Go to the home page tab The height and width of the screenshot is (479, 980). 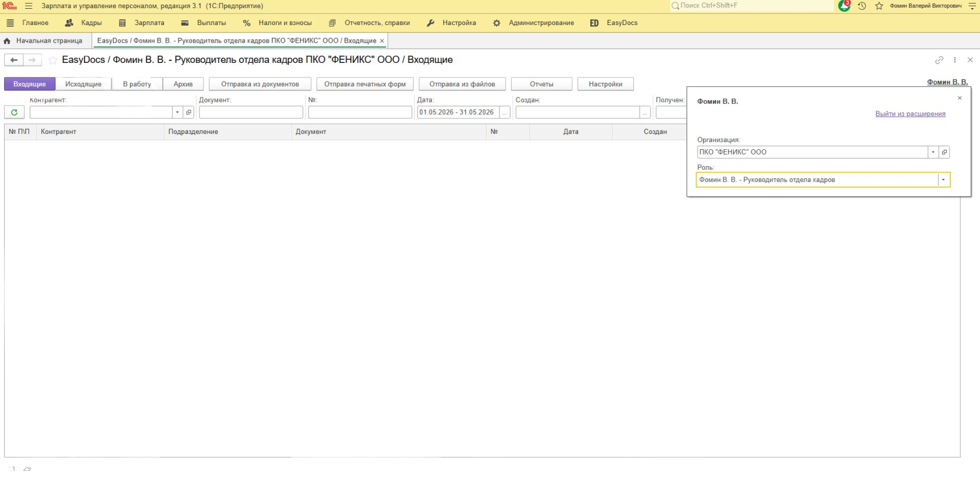coord(43,41)
